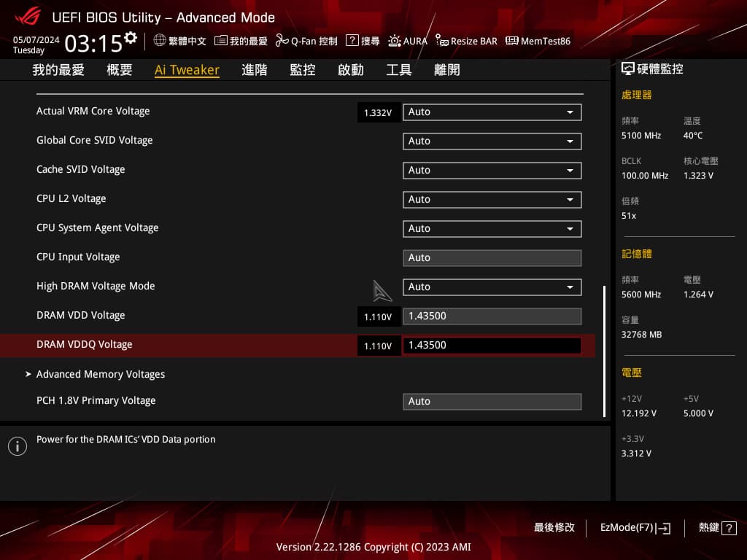Click 40°C temperature value
Screen dimensions: 747x560
[x=693, y=136]
